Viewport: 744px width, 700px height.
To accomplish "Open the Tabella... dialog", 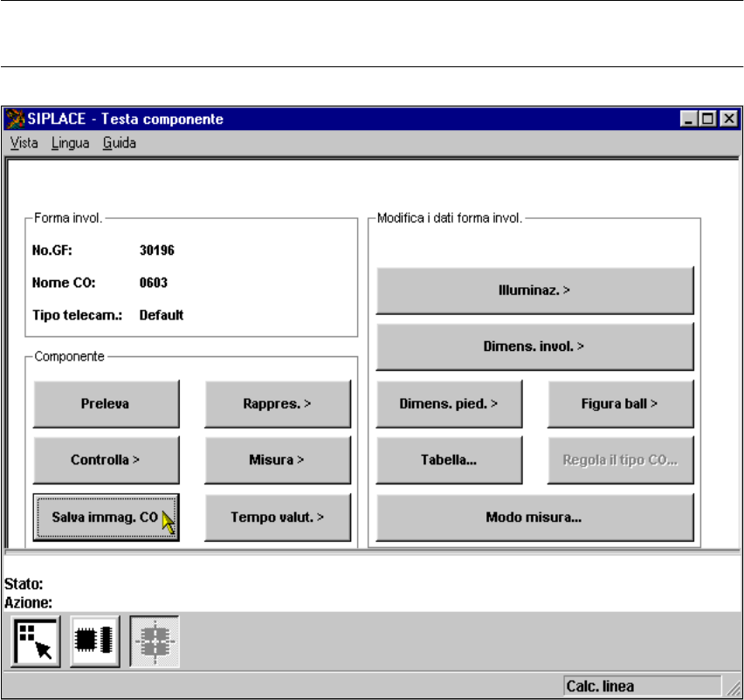I will click(x=449, y=460).
